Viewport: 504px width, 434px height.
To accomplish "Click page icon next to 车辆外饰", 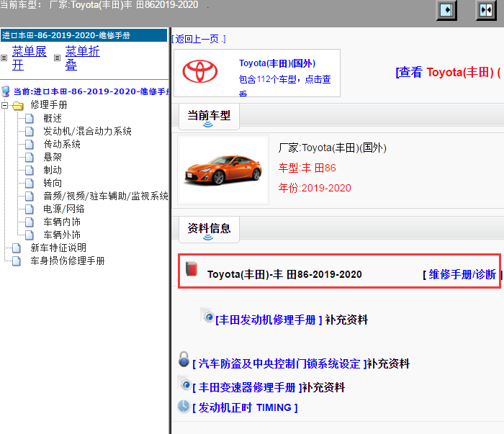I will pyautogui.click(x=30, y=235).
